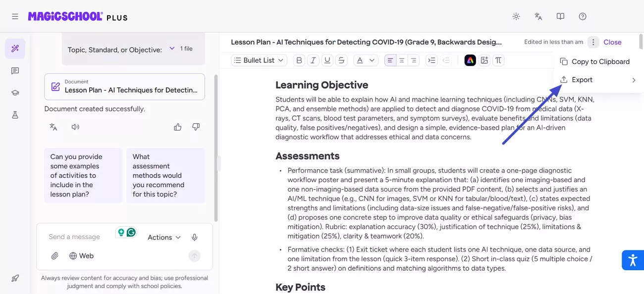Expand the Export submenu chevron arrow
The height and width of the screenshot is (294, 644).
pos(634,80)
